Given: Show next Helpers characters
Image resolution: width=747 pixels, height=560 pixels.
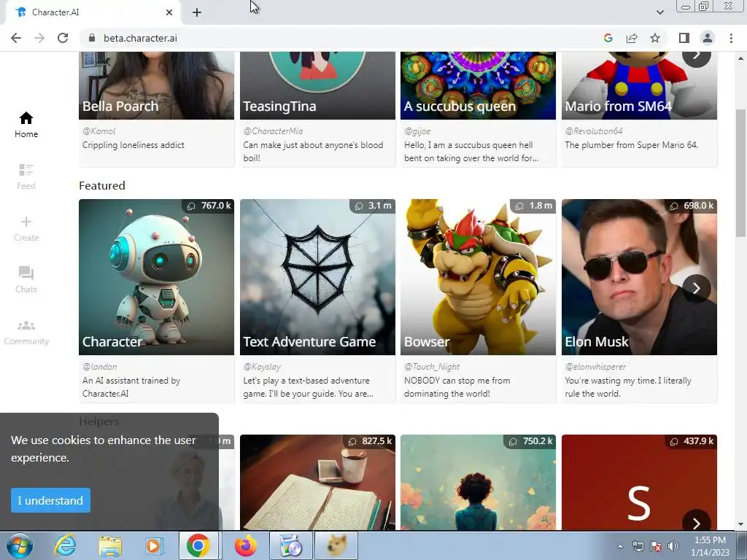Looking at the screenshot, I should [696, 522].
